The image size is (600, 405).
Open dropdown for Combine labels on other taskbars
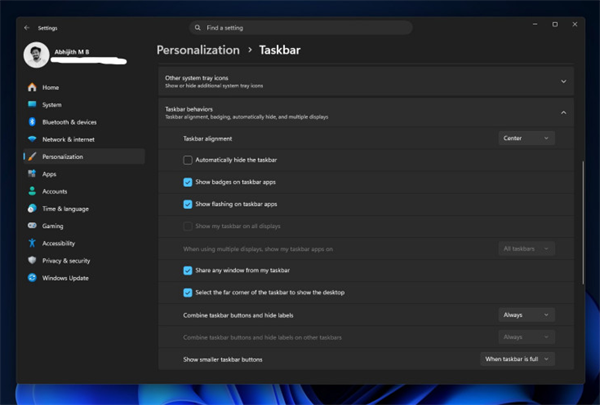coord(527,337)
